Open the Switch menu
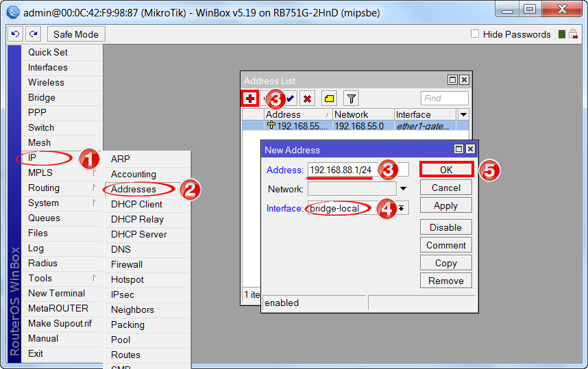 (62, 127)
